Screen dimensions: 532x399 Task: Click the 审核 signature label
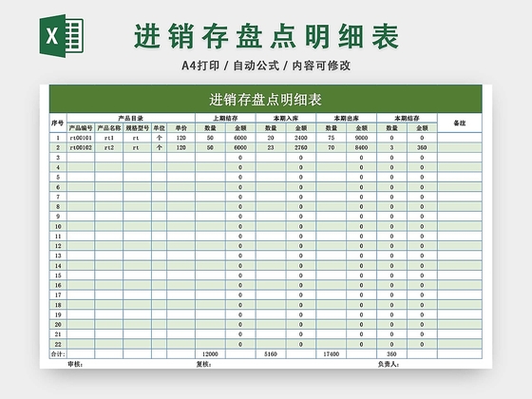tap(75, 364)
